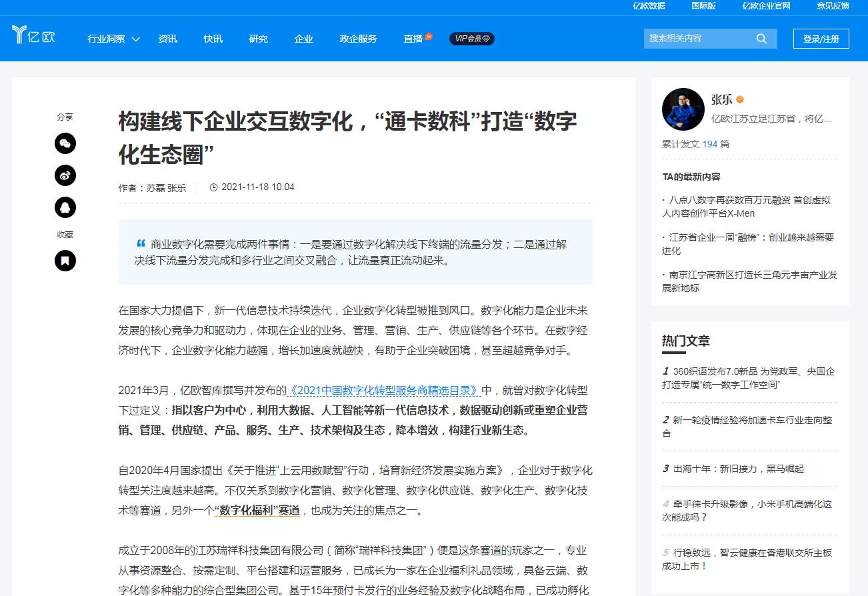Bookmark the article with the 收藏 icon
This screenshot has width=868, height=596.
coord(65,260)
